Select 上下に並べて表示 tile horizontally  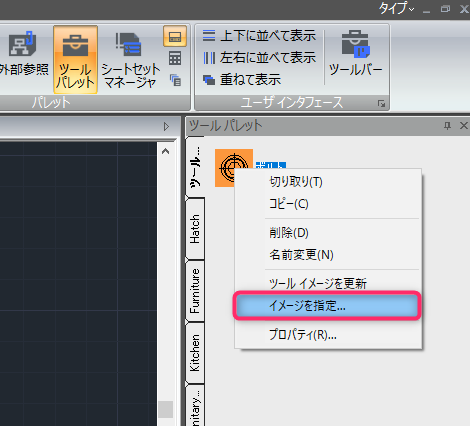[259, 36]
